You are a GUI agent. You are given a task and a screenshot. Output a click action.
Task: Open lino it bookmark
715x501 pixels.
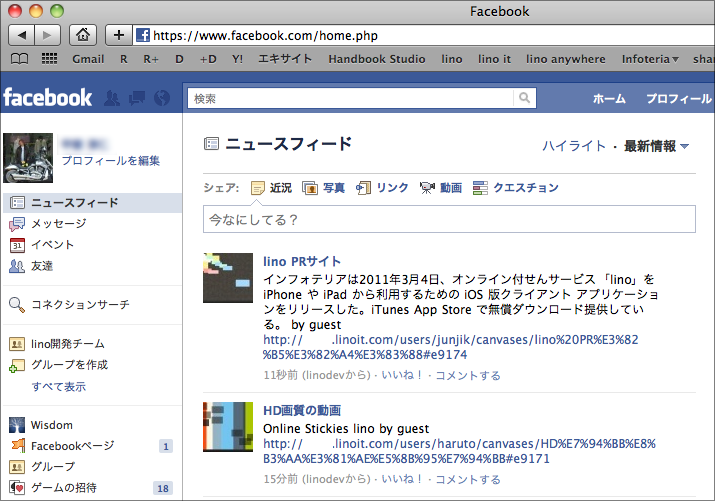[494, 59]
